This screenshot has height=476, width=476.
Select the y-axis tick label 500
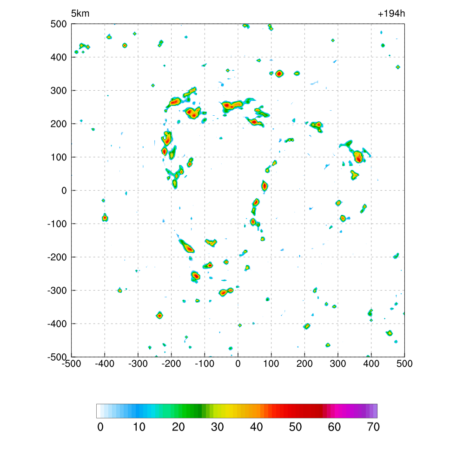pos(59,24)
